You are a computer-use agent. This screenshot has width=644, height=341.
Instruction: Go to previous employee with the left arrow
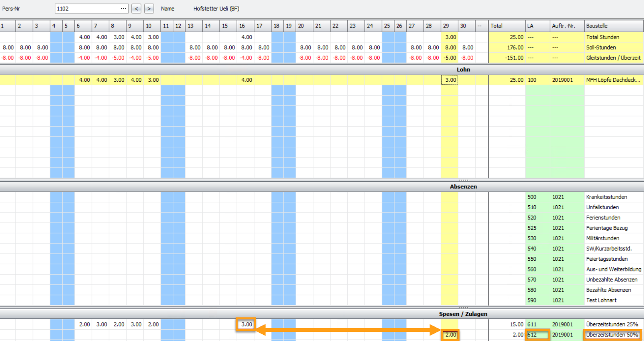136,9
